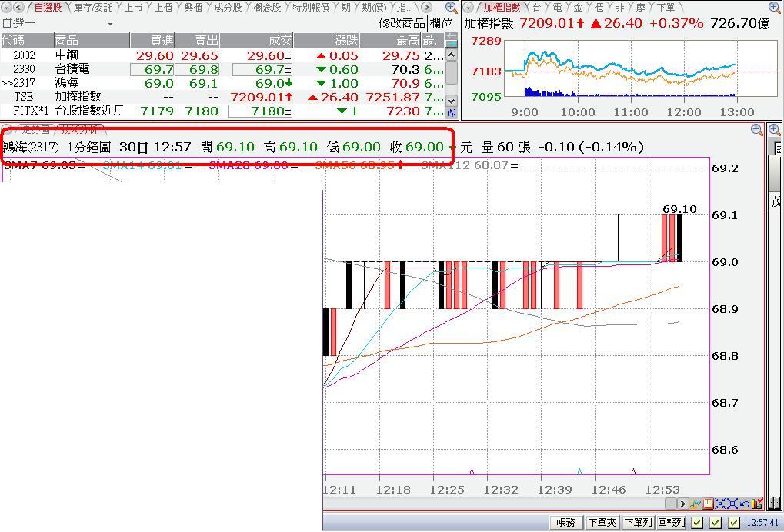
Task: Switch to the 自選股 tab
Action: tap(48, 7)
